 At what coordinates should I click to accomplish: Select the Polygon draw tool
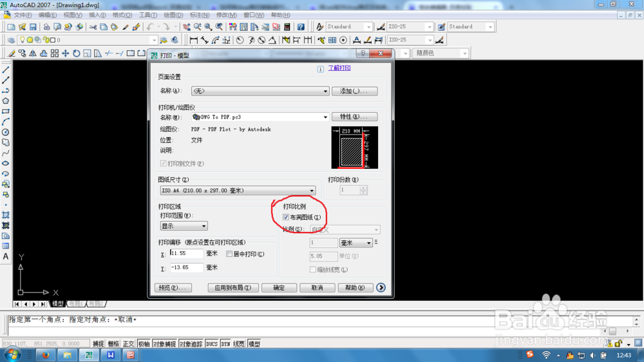[6, 101]
